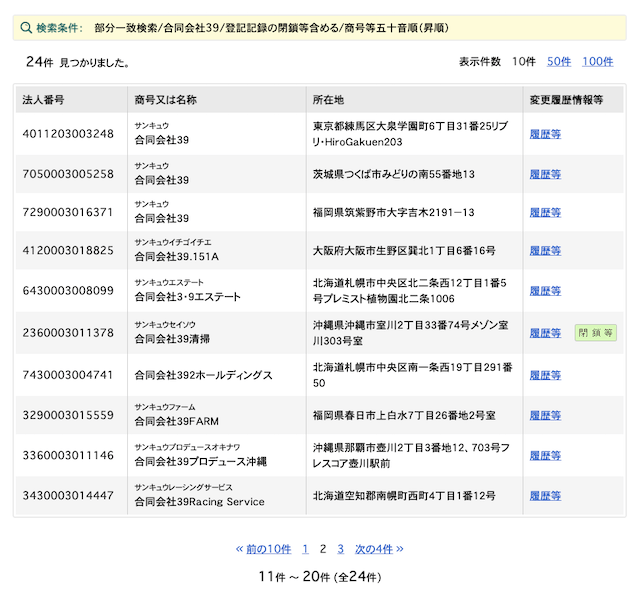Open 履歴等 for corporate number 4011203003248
Image resolution: width=640 pixels, height=593 pixels.
click(x=545, y=134)
